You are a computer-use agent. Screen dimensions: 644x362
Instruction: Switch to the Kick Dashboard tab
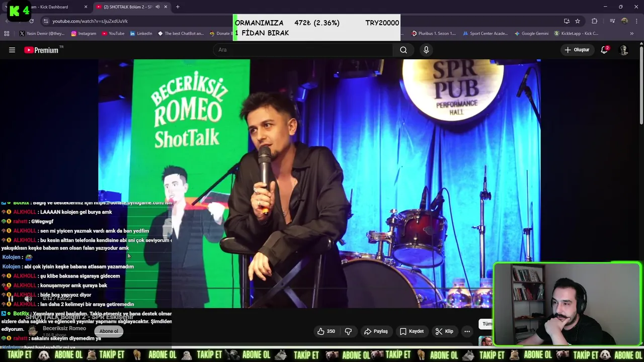click(49, 7)
